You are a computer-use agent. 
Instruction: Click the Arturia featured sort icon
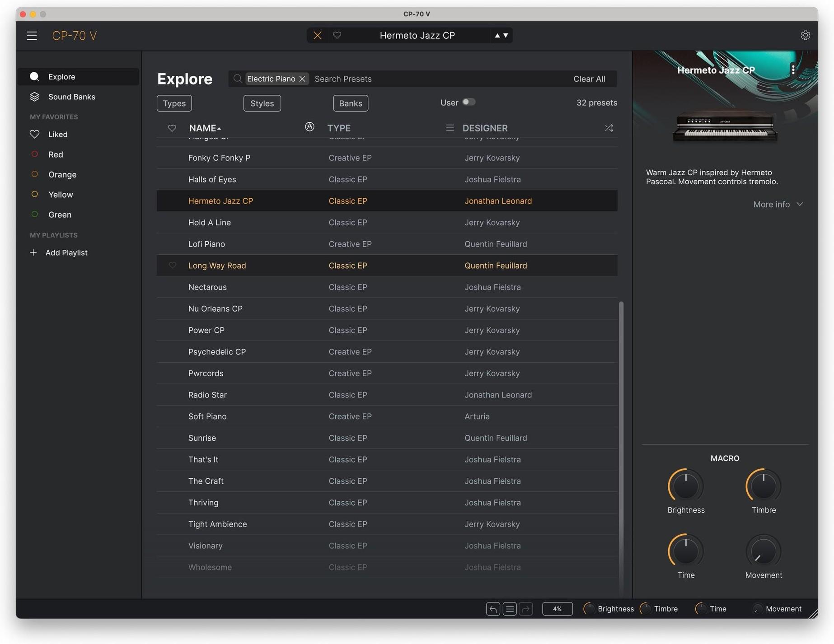pyautogui.click(x=309, y=127)
